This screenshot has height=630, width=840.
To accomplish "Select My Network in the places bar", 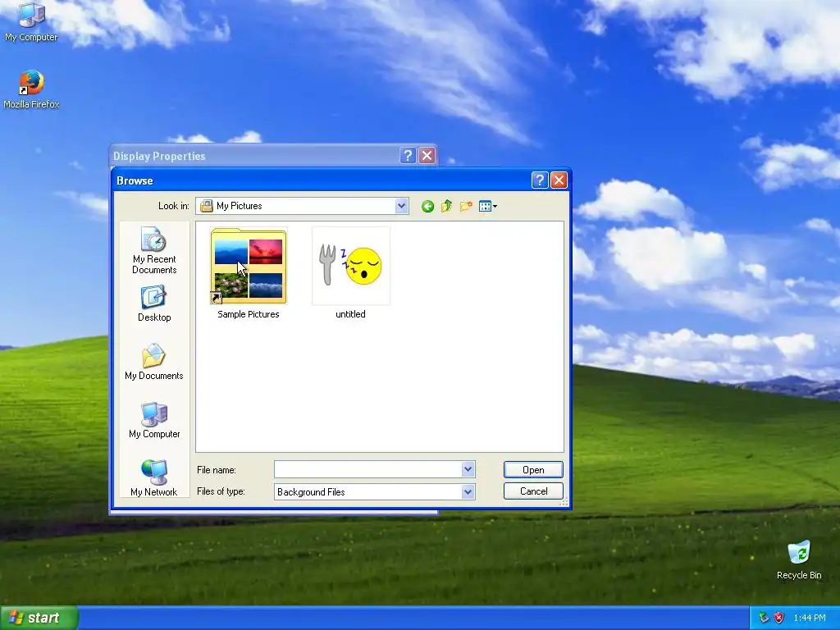I will [154, 478].
